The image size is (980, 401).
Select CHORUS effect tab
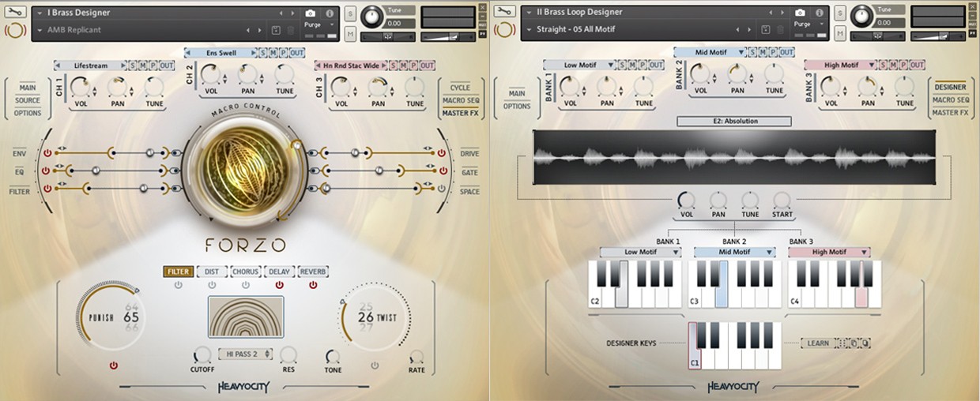coord(246,272)
